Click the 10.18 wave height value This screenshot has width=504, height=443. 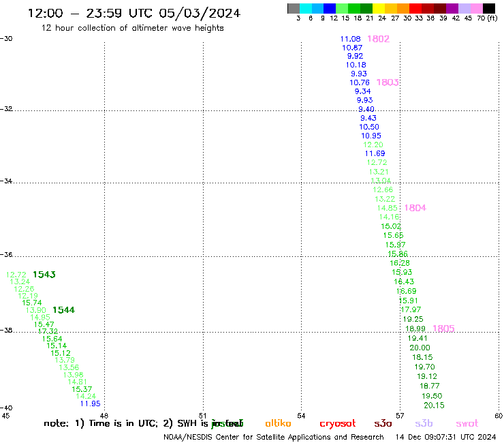[356, 65]
